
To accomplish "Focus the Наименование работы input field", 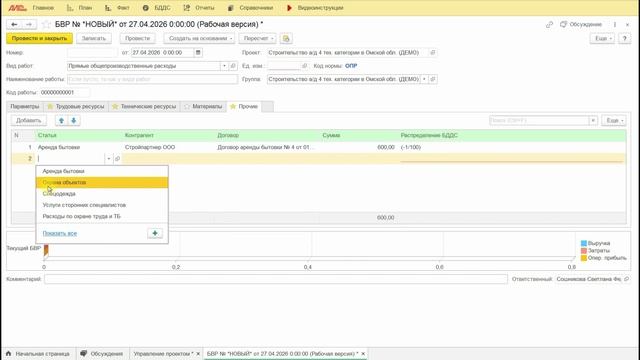I will [152, 79].
